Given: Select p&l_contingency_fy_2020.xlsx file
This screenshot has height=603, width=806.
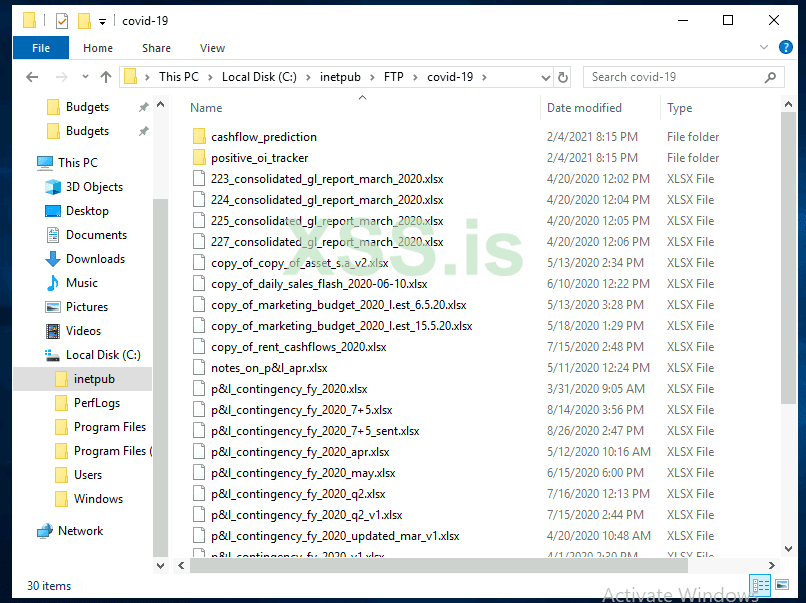Looking at the screenshot, I should 289,389.
